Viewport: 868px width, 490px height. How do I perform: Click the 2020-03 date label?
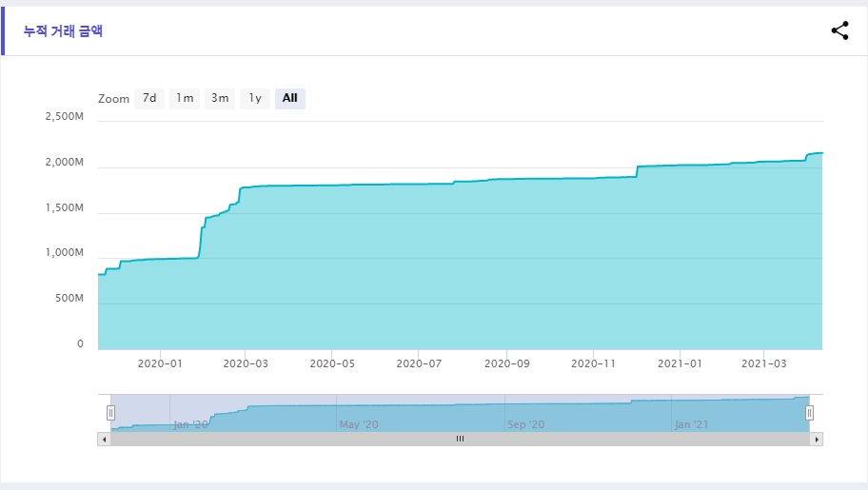click(246, 363)
